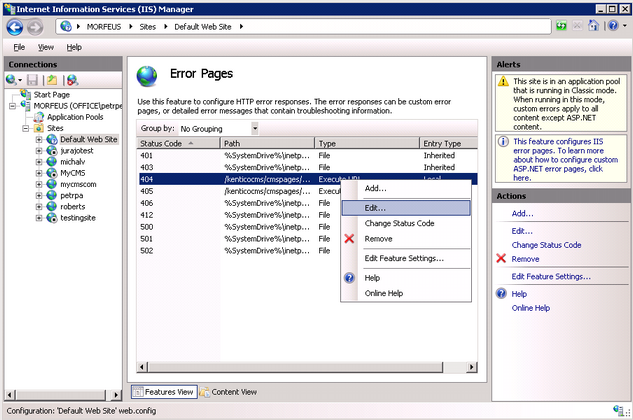The width and height of the screenshot is (633, 420).
Task: Open the View menu
Action: point(46,47)
